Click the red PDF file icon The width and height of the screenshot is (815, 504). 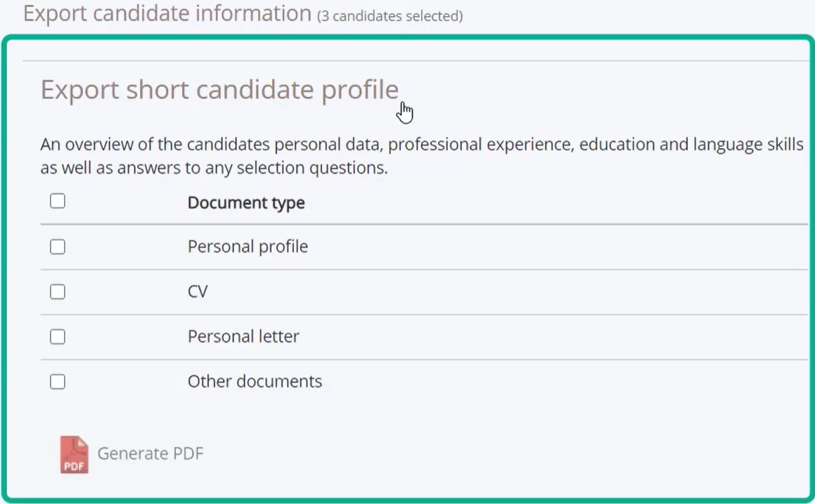coord(74,455)
